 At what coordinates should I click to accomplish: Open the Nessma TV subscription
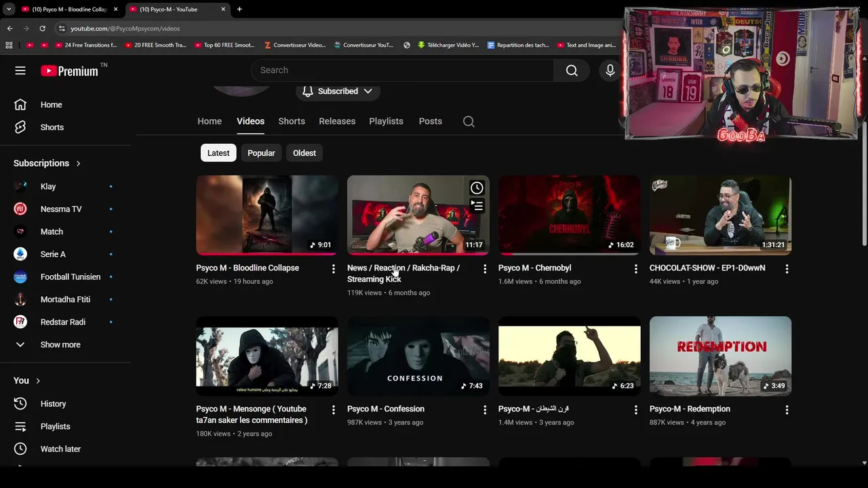coord(65,209)
